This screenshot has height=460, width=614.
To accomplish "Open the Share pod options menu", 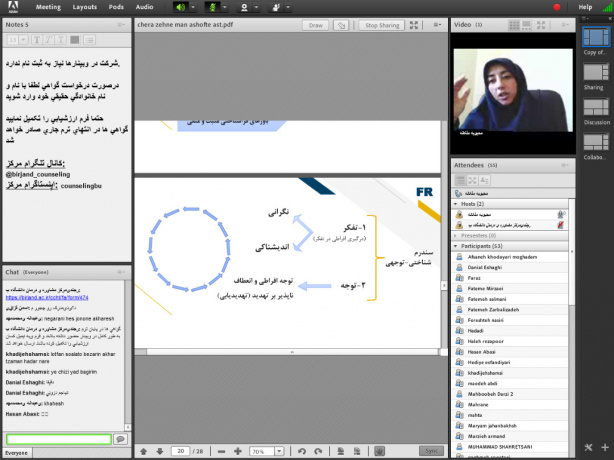I will 437,25.
